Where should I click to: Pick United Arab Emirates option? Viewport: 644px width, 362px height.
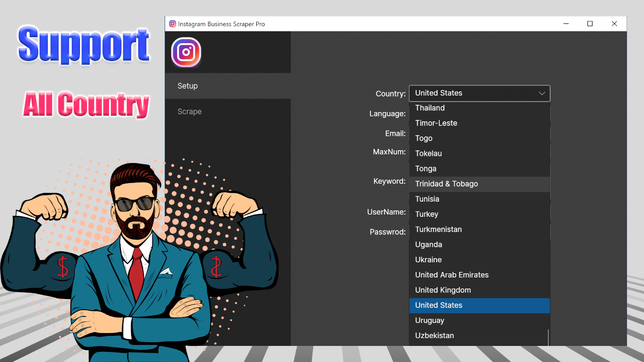(479, 275)
